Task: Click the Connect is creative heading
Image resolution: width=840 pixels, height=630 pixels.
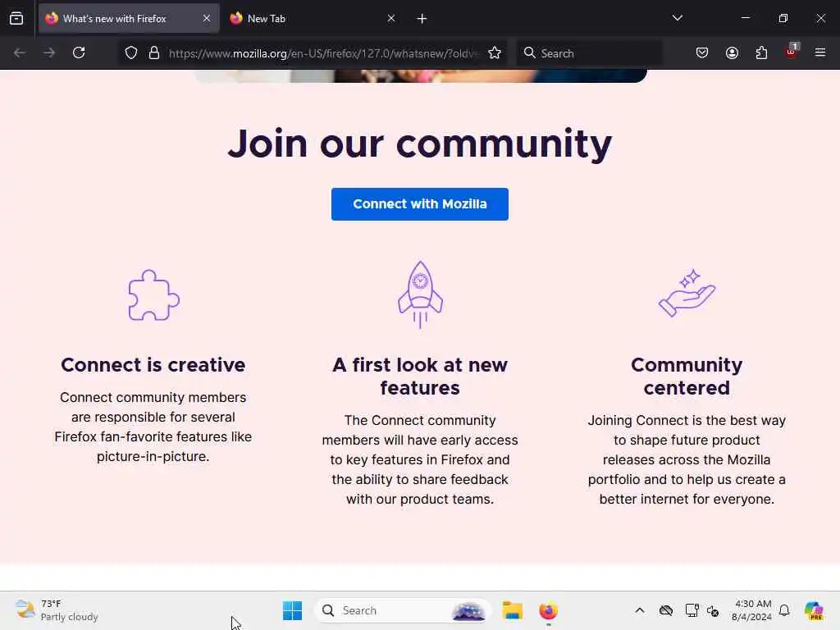Action: pyautogui.click(x=153, y=365)
